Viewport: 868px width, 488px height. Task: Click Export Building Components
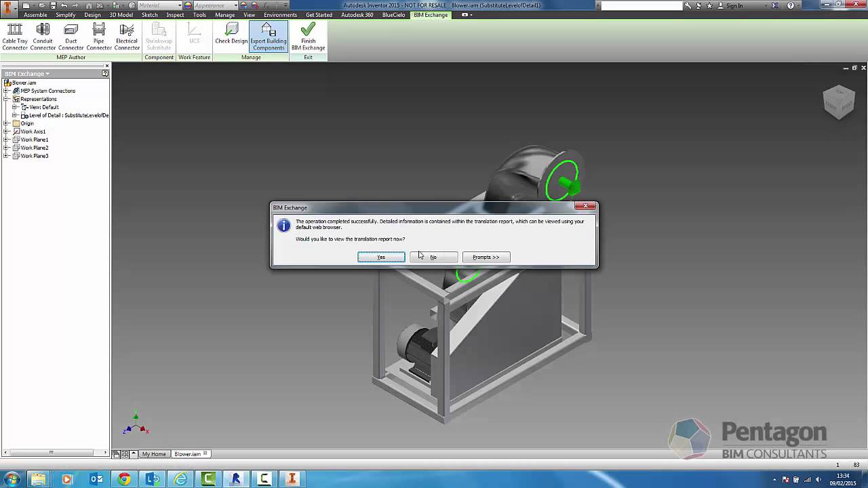click(268, 37)
